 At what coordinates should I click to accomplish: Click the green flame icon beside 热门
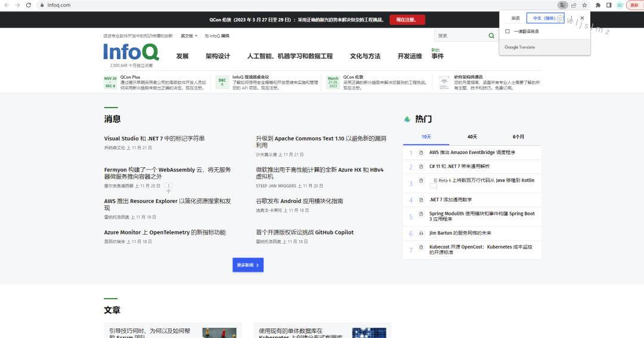[x=407, y=119]
